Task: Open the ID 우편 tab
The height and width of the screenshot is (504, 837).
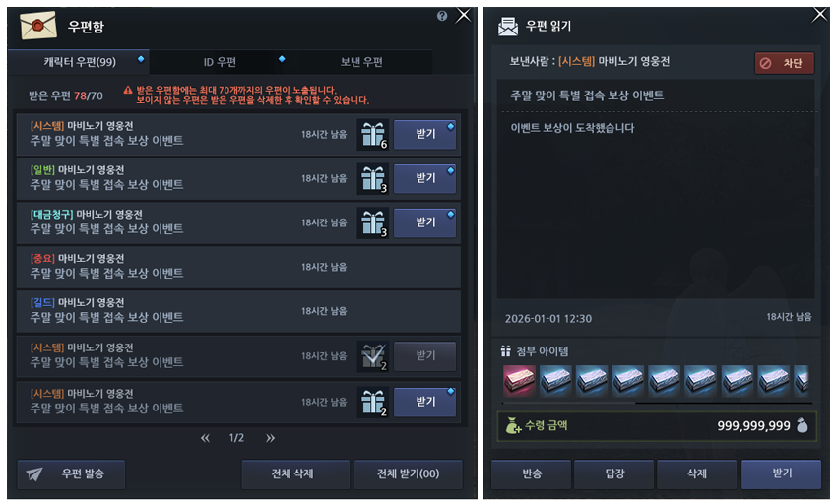Action: tap(220, 62)
